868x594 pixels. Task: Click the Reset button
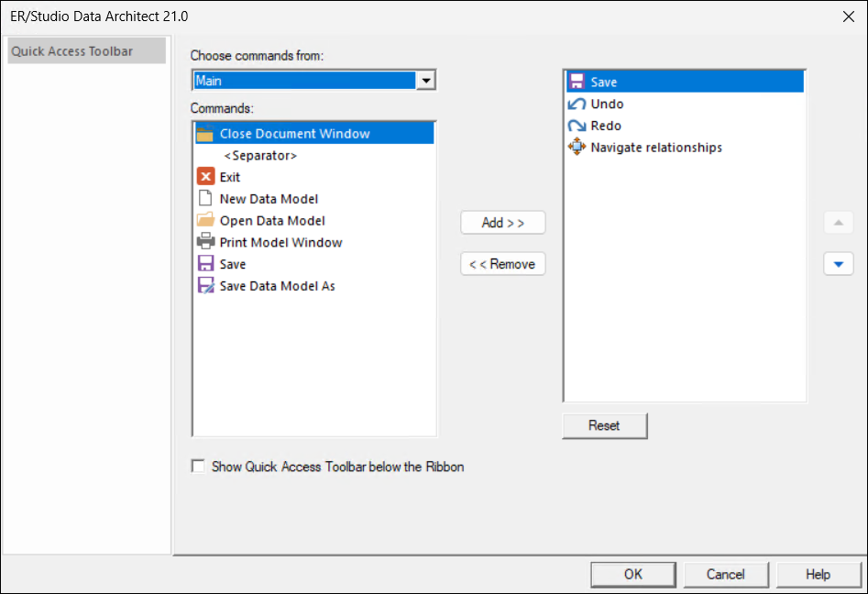605,425
